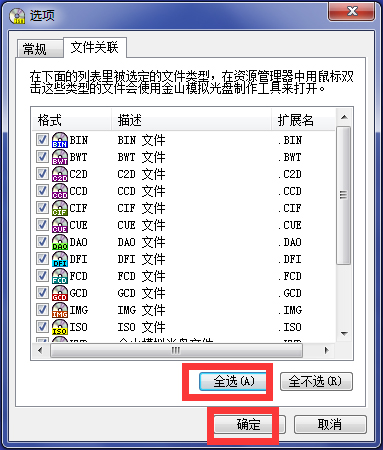Click the '.CIF' extension cell
Image resolution: width=383 pixels, height=450 pixels.
pyautogui.click(x=290, y=208)
